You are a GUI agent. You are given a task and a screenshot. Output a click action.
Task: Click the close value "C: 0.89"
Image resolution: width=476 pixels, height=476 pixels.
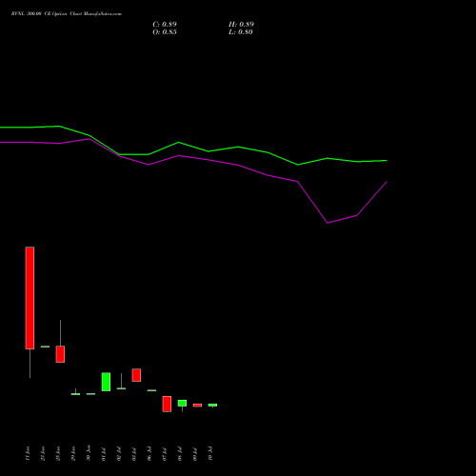[x=165, y=25]
